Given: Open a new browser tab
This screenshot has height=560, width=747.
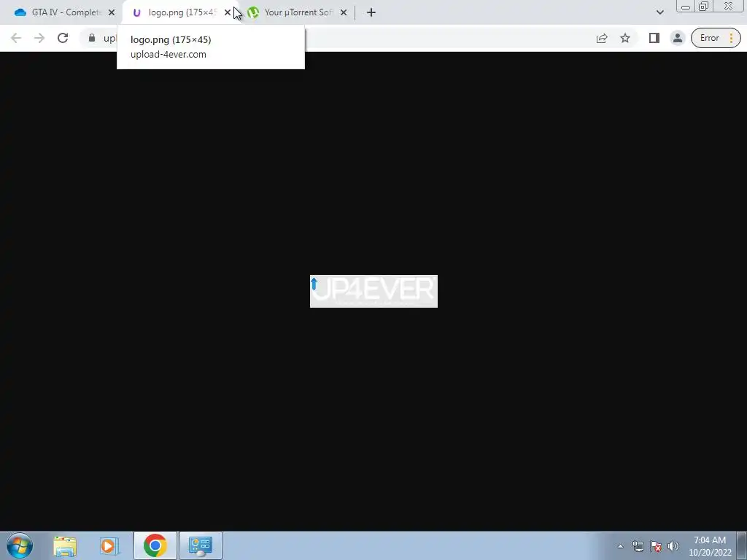Looking at the screenshot, I should click(371, 12).
